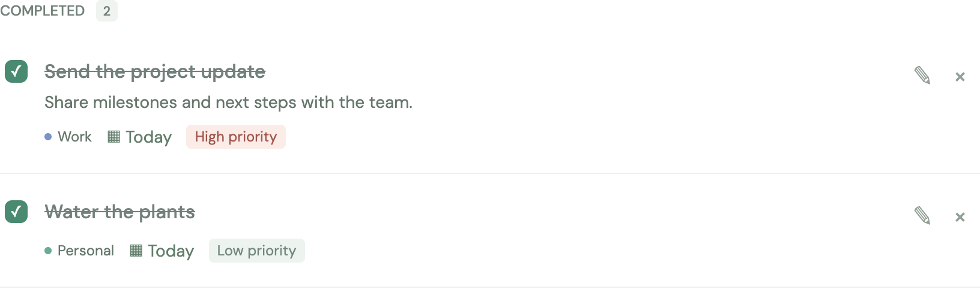The height and width of the screenshot is (289, 980).
Task: Uncheck the 'Water the plants' checkbox
Action: point(16,212)
